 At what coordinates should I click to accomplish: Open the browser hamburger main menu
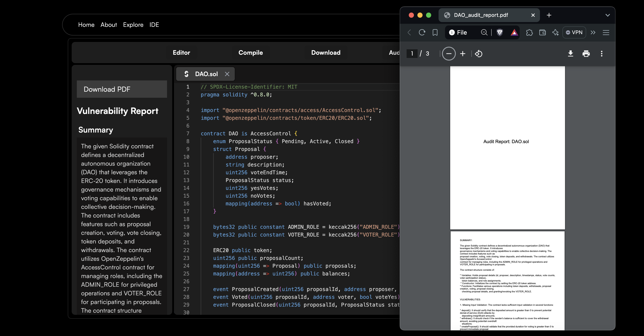click(606, 32)
